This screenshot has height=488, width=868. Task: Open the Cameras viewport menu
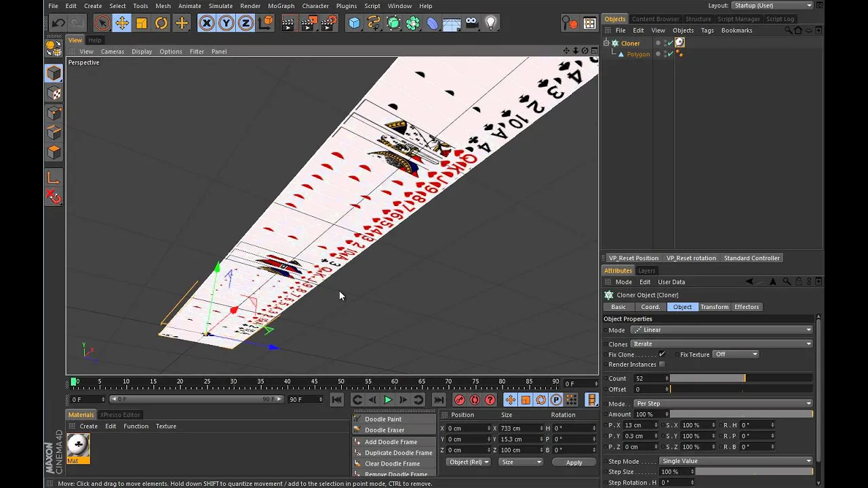113,52
